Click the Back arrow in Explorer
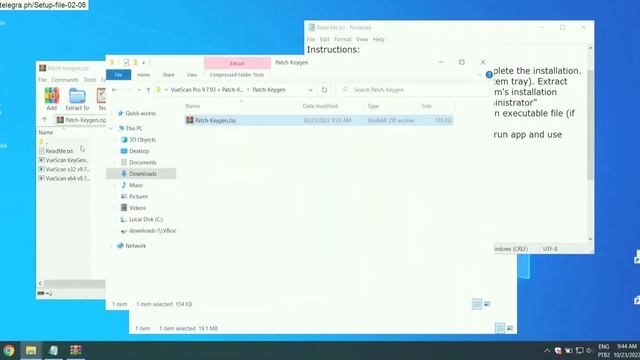 [x=115, y=90]
